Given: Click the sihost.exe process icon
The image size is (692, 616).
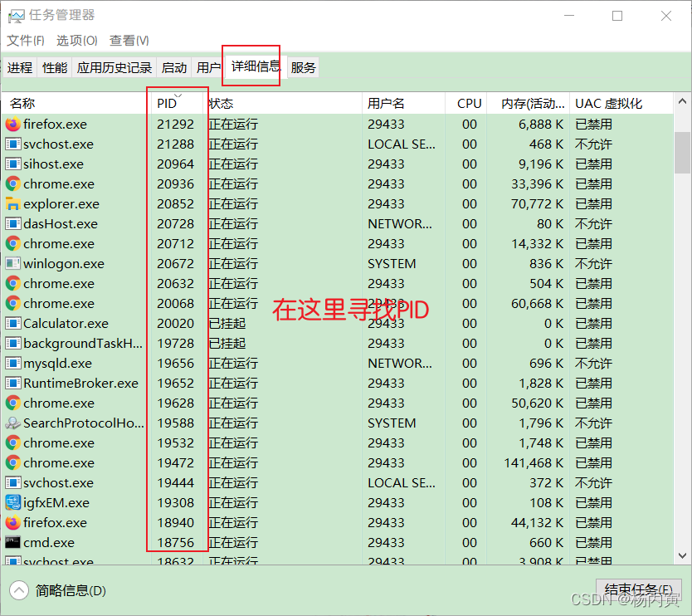Looking at the screenshot, I should click(12, 164).
